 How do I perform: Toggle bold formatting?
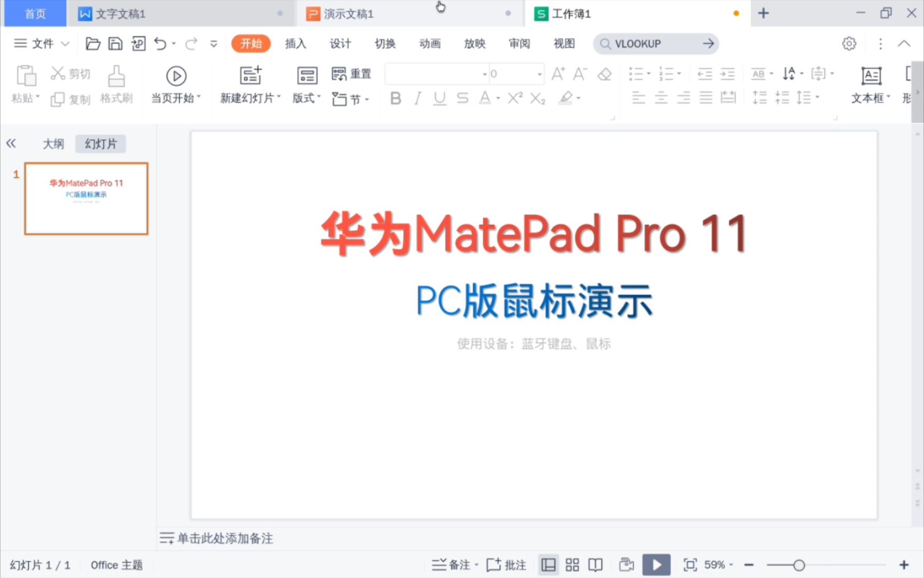tap(395, 98)
